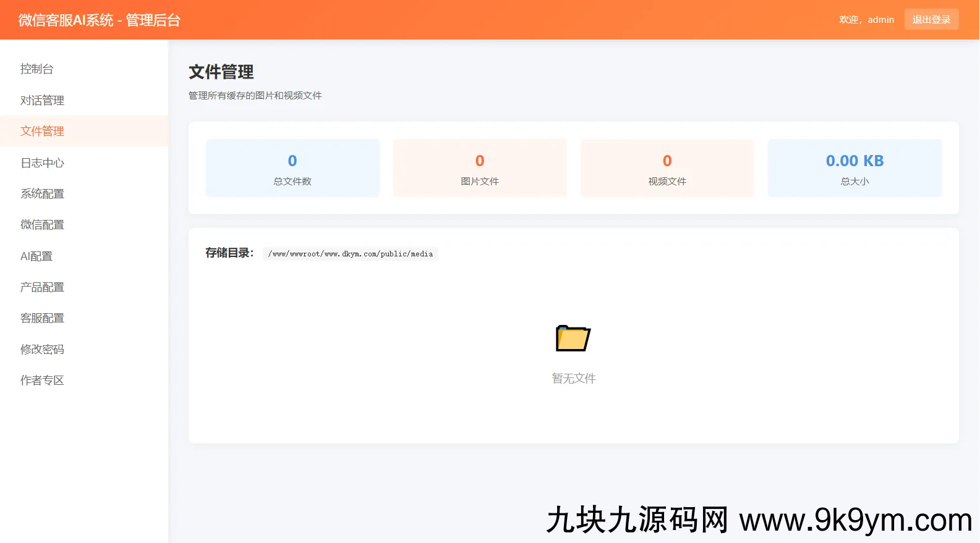This screenshot has height=543, width=980.
Task: Click the storage directory path text
Action: pos(351,254)
